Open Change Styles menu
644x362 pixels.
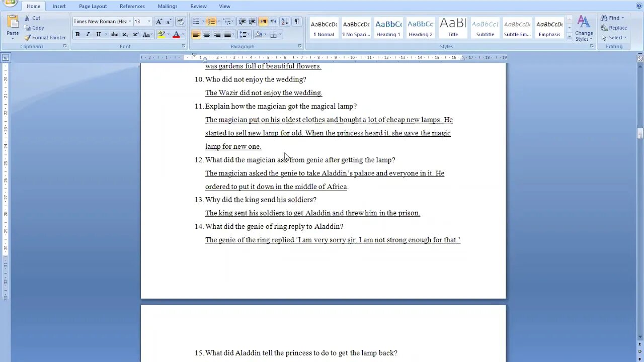(x=584, y=28)
